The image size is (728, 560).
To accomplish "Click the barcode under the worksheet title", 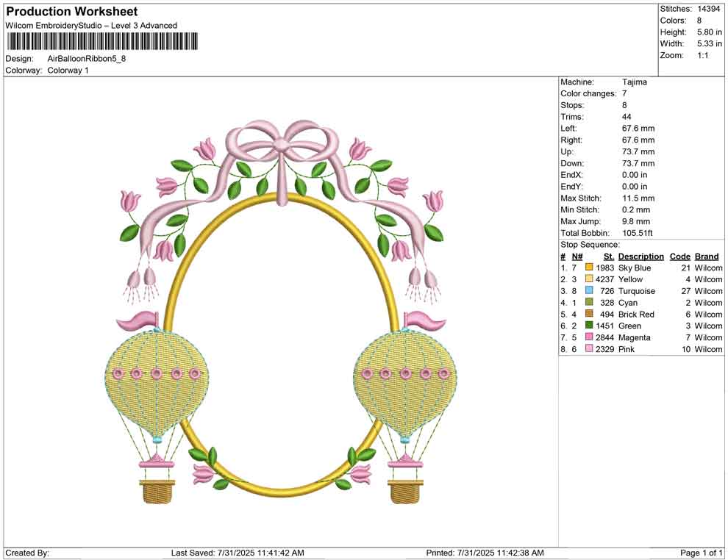I will [101, 41].
